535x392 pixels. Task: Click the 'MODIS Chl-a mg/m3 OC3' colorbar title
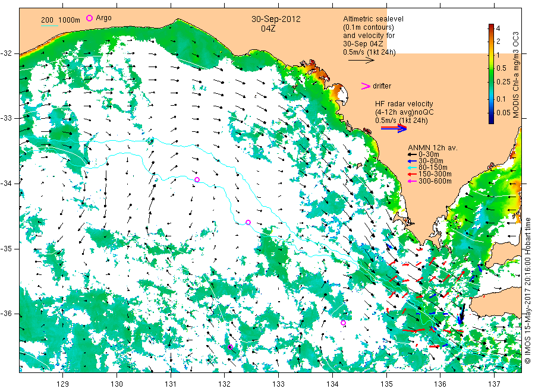click(515, 75)
